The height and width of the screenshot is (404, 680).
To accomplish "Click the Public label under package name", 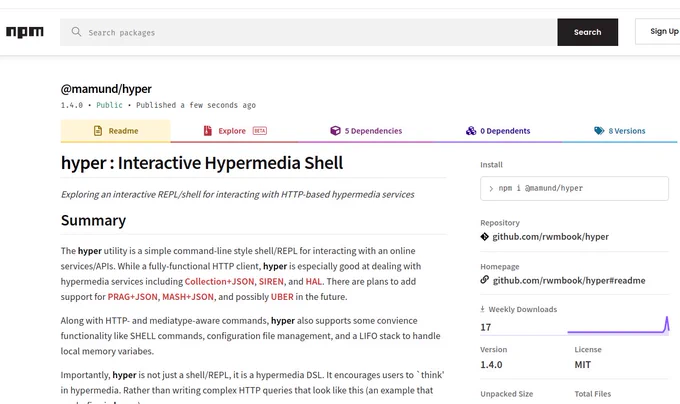I will coord(109,105).
